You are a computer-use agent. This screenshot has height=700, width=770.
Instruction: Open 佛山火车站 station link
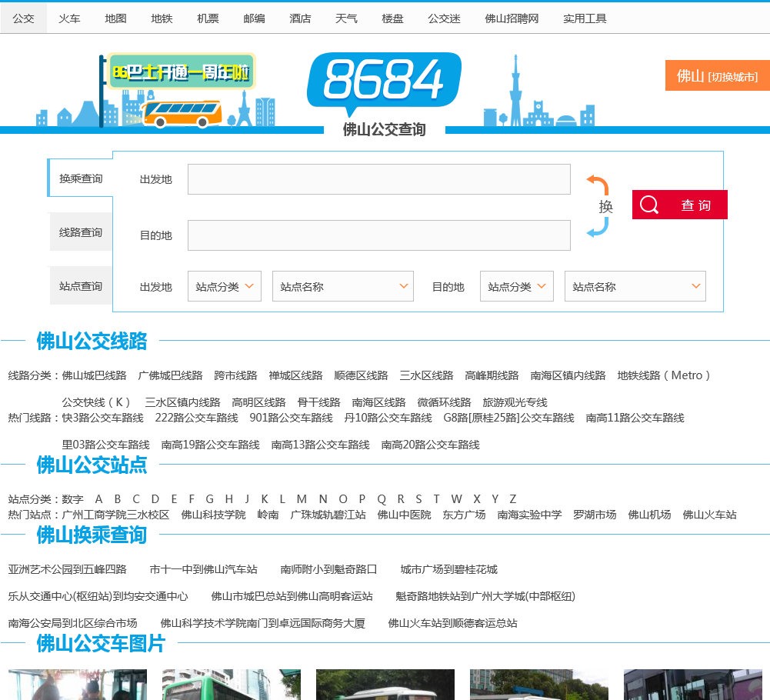click(x=709, y=515)
